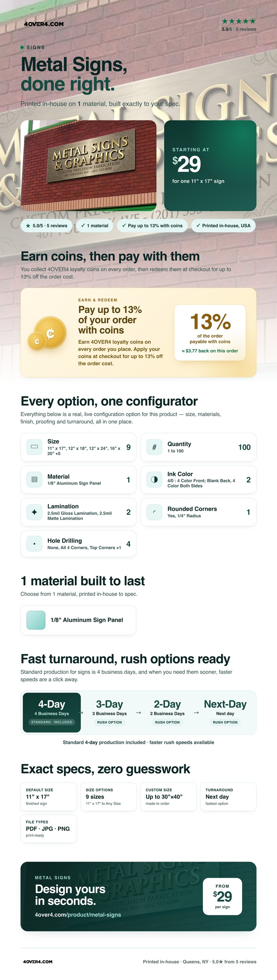277x980 pixels.
Task: Click the Quantity hash icon
Action: (x=155, y=447)
